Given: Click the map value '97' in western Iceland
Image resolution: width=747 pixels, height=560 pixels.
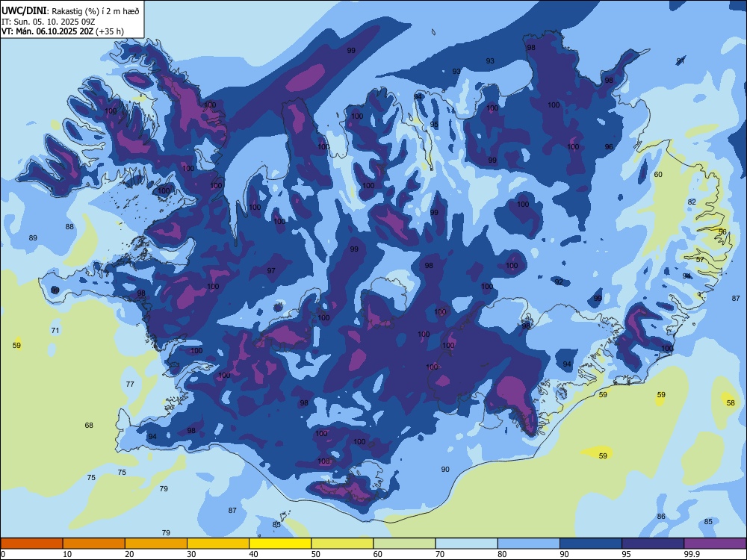Looking at the screenshot, I should 271,270.
